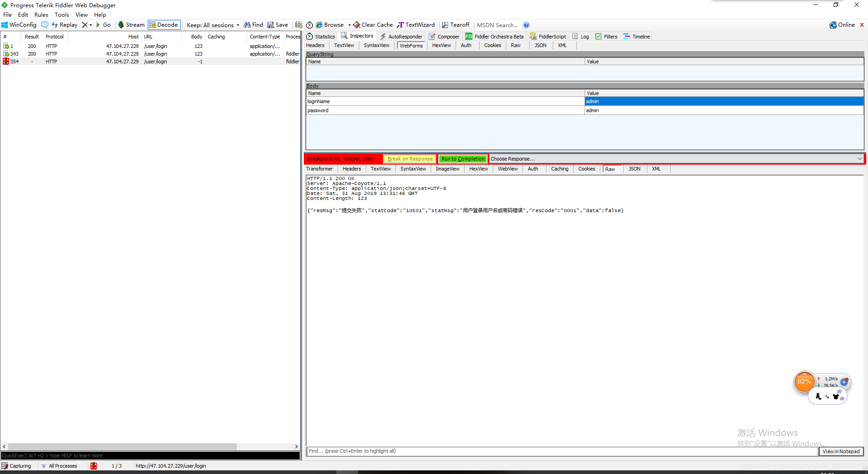Select session 343 in the session list
Viewport: 868px width, 474px height.
point(150,54)
